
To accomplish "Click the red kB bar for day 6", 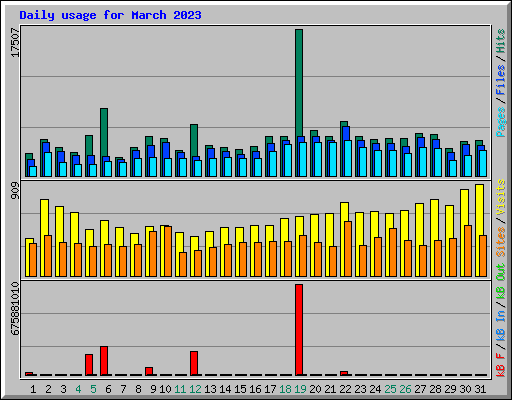I will click(x=104, y=361).
